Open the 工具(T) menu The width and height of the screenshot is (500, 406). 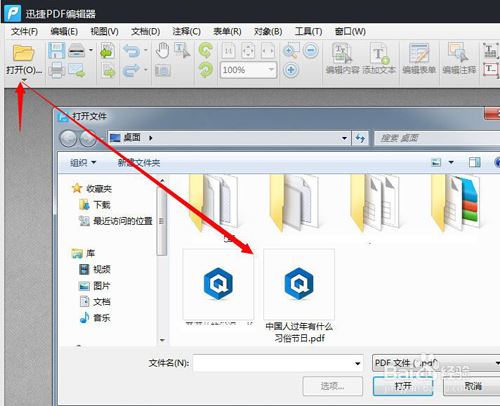pos(308,32)
